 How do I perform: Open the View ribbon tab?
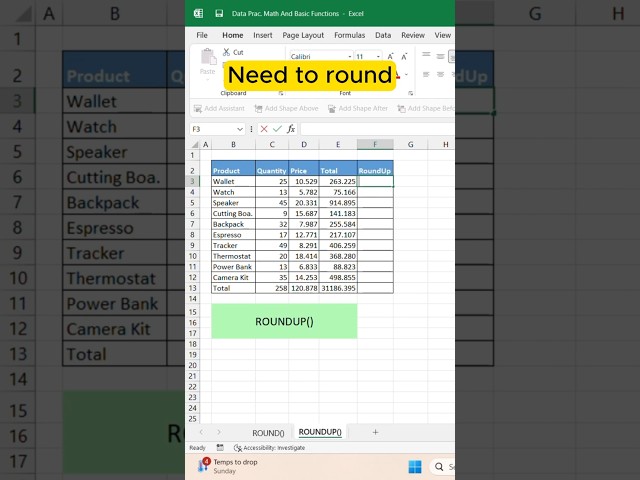coord(442,35)
